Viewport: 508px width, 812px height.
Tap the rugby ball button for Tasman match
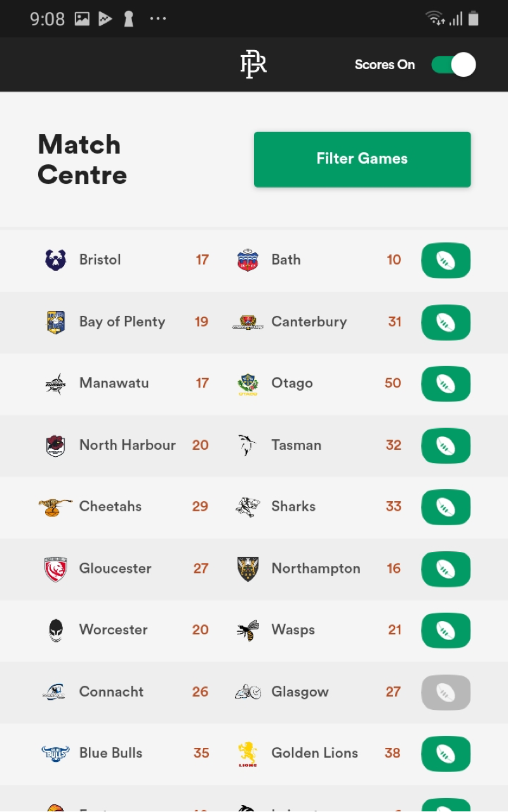pyautogui.click(x=446, y=445)
